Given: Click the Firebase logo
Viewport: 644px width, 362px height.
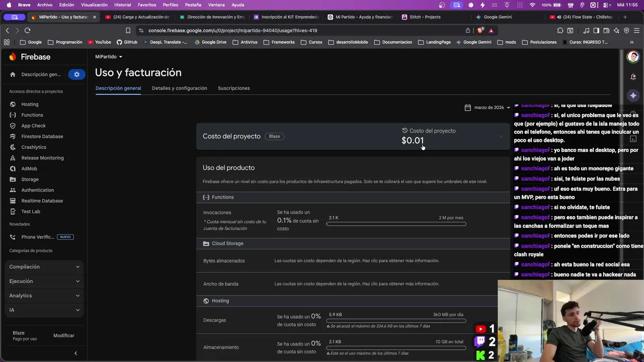Looking at the screenshot, I should pyautogui.click(x=30, y=57).
